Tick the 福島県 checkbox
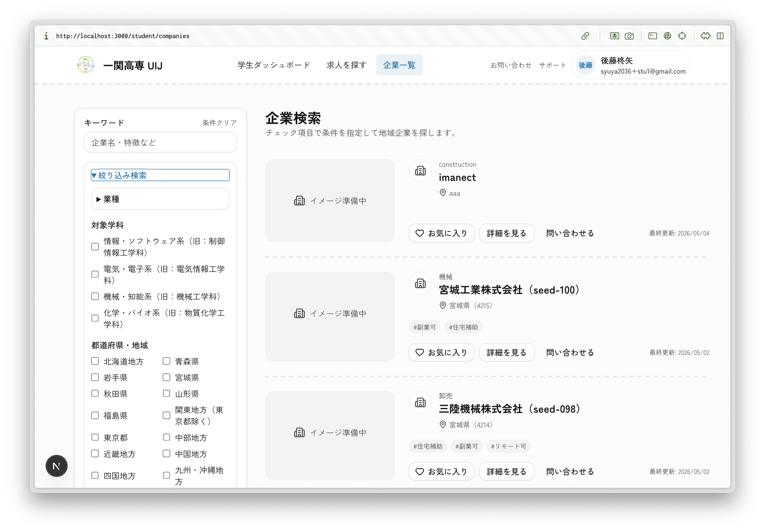The height and width of the screenshot is (532, 765). click(95, 415)
